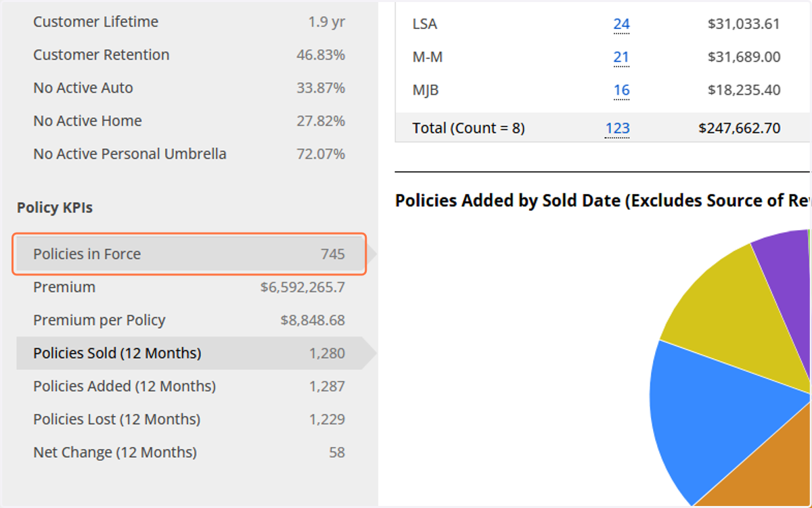Select Policies Lost (12 Months) row

click(189, 419)
